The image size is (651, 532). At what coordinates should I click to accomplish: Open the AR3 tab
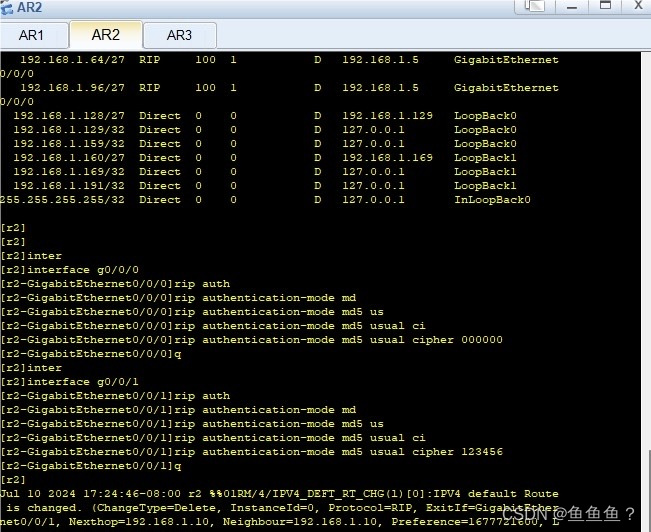click(179, 35)
